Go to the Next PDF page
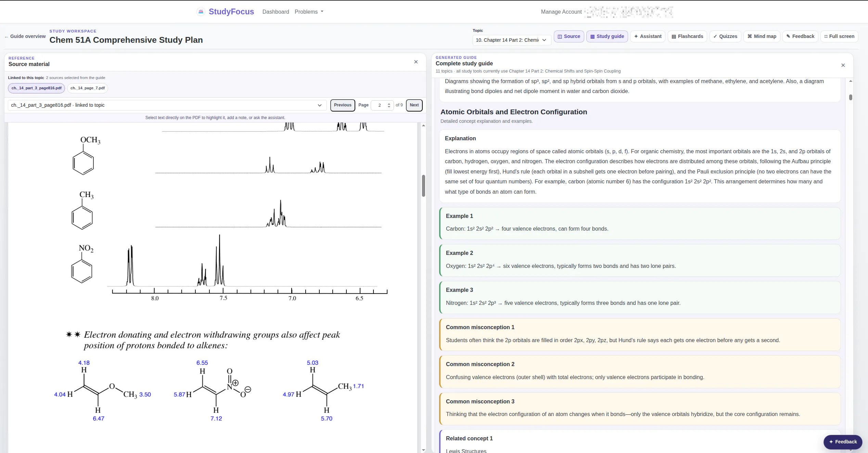This screenshot has width=868, height=453. tap(414, 105)
